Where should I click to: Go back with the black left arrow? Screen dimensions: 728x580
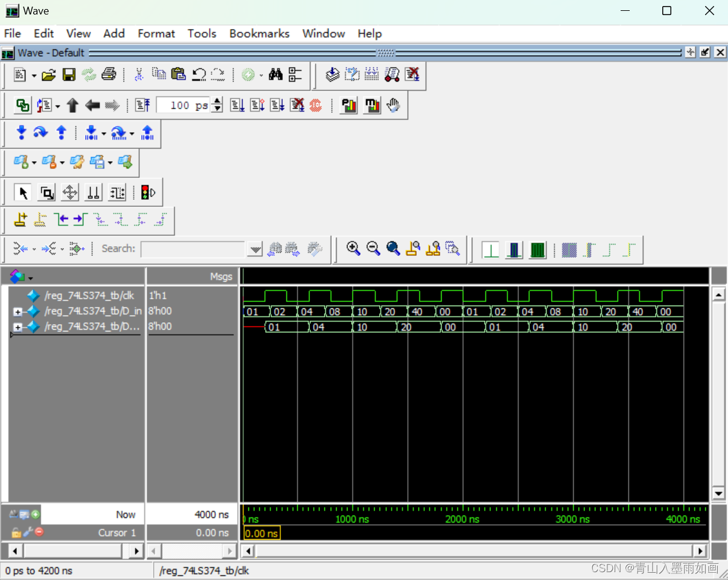click(92, 106)
